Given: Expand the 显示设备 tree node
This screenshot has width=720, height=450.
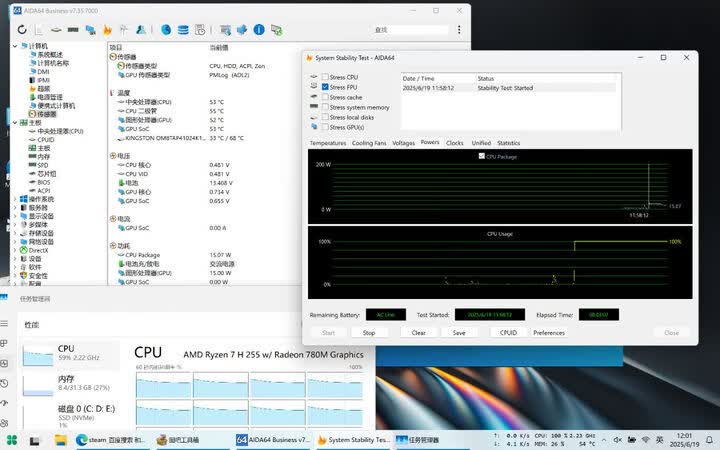Looking at the screenshot, I should tap(15, 216).
